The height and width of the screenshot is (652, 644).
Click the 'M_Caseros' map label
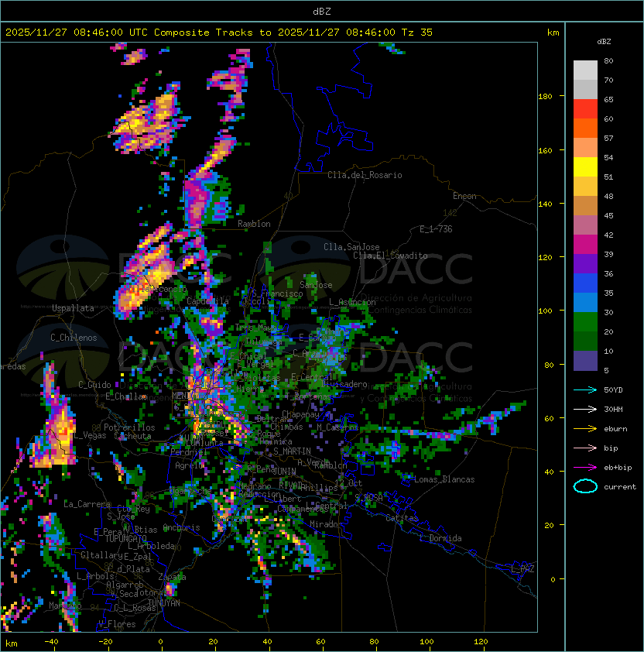coord(337,427)
